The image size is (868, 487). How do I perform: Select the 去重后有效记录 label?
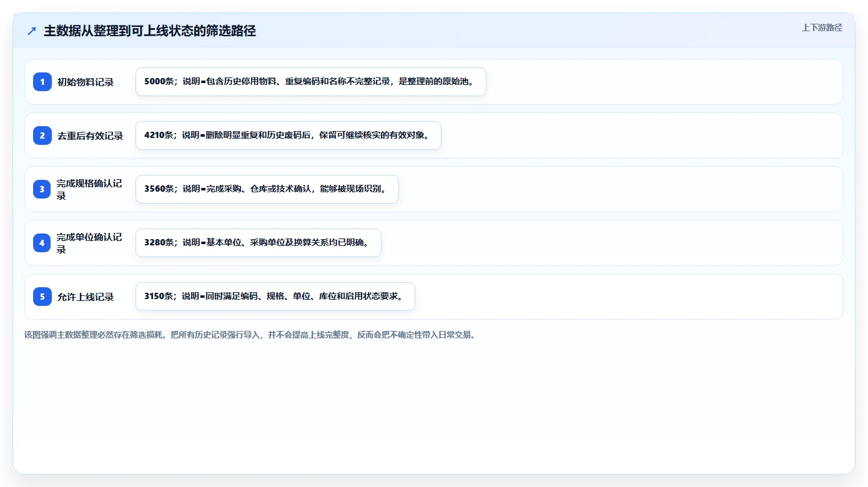pos(91,135)
